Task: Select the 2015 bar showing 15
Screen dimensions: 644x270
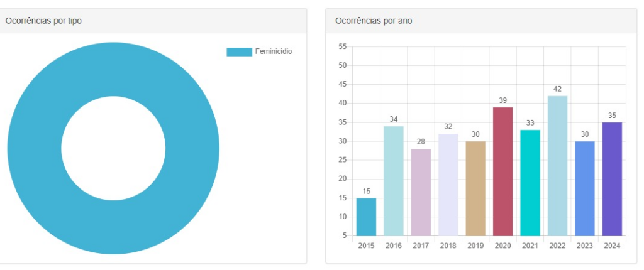Action: point(366,217)
